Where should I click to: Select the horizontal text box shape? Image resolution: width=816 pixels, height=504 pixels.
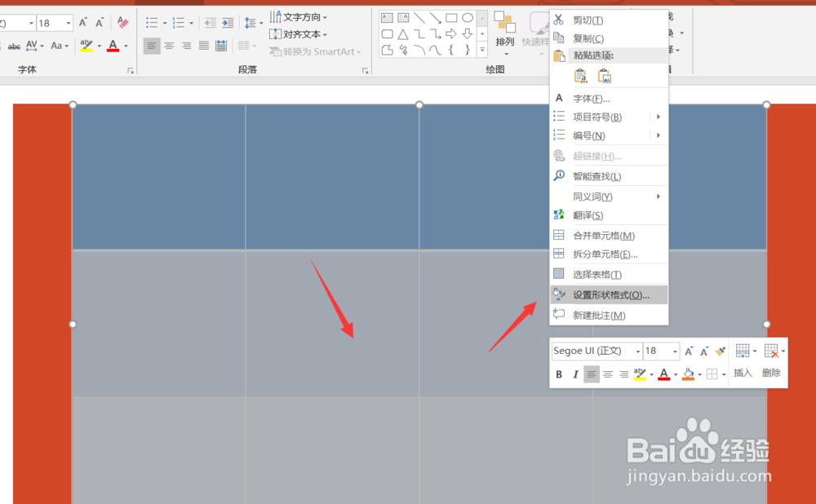387,18
